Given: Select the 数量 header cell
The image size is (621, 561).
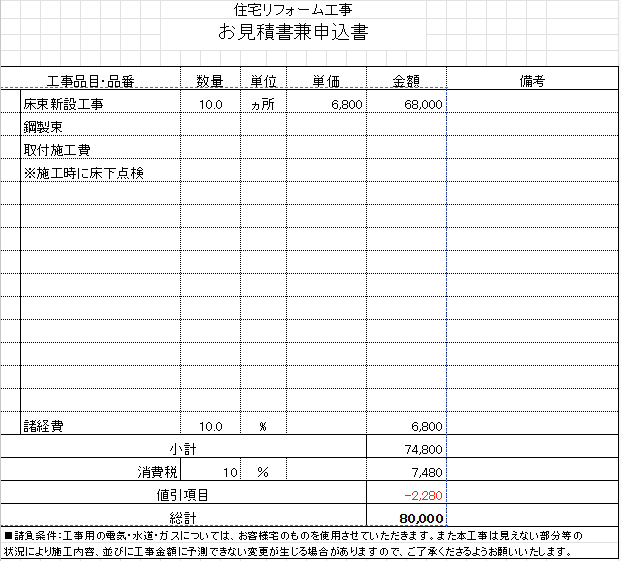Looking at the screenshot, I should [x=209, y=81].
